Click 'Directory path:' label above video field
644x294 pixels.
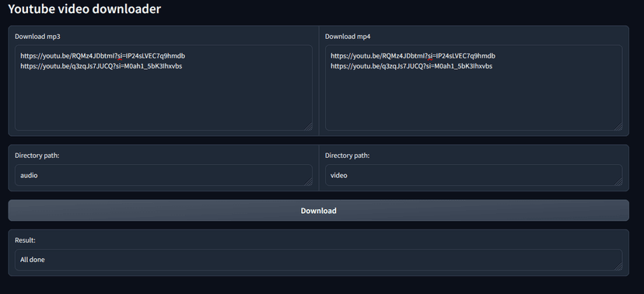[347, 156]
